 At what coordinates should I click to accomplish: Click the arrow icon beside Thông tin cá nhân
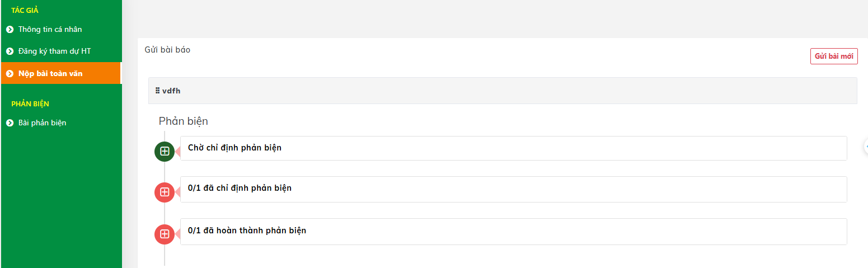[10, 30]
